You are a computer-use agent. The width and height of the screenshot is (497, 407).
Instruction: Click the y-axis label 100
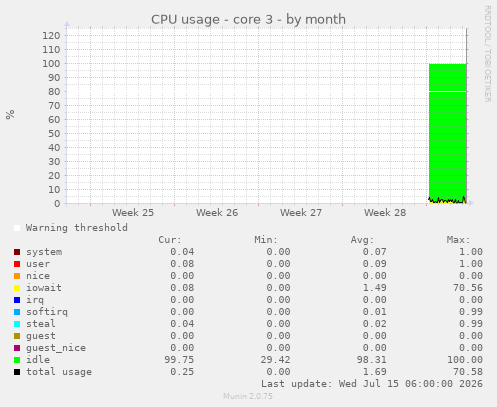coord(51,63)
